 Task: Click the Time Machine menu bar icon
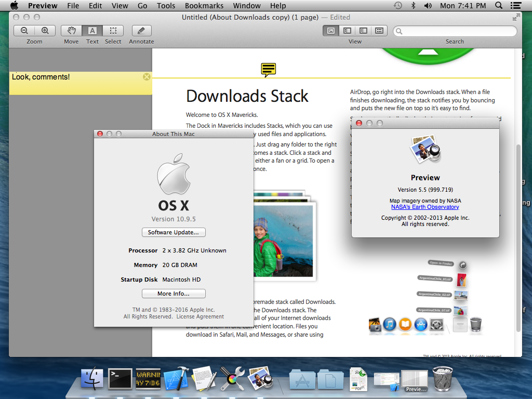pyautogui.click(x=397, y=5)
